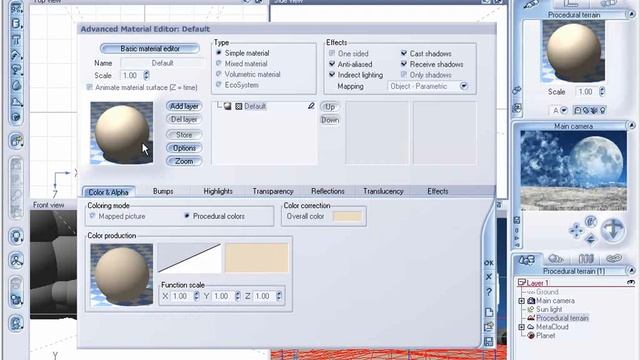Screen dimensions: 640x360
Task: Click the lower icon beside Scale in object panel
Action: 517,108
